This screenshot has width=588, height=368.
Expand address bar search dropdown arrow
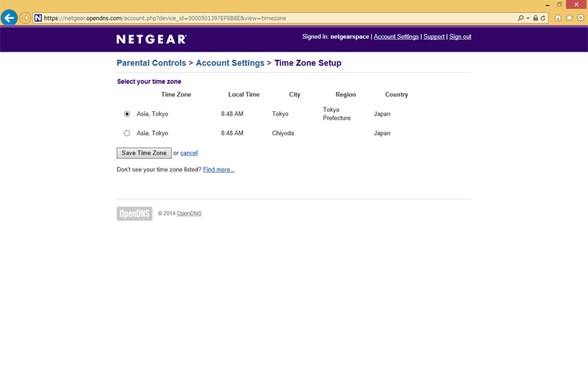(x=528, y=18)
